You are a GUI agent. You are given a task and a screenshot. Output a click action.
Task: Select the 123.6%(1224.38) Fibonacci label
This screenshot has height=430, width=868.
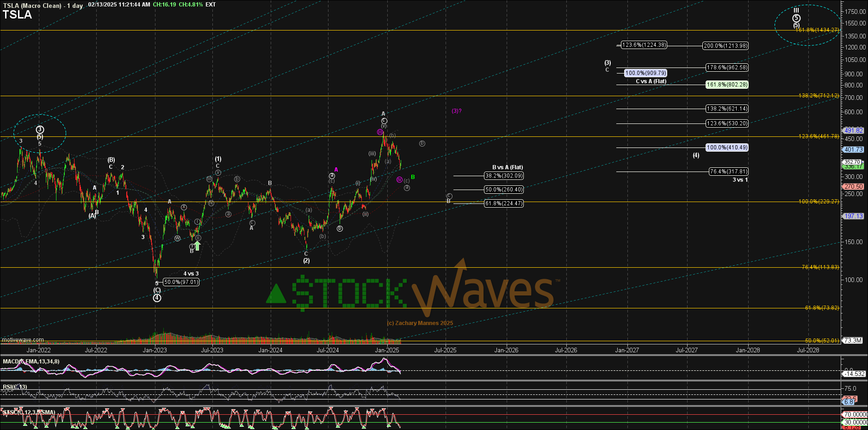coord(644,45)
